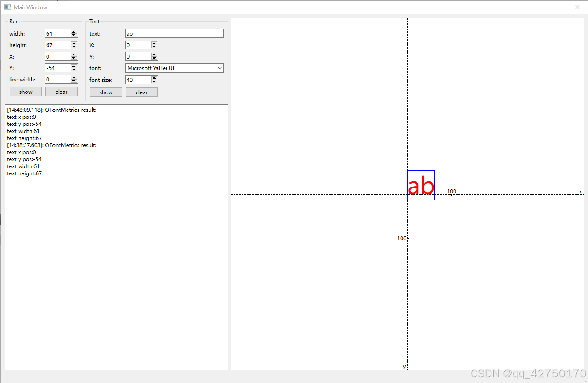The height and width of the screenshot is (383, 588).
Task: Increase the font size spinner
Action: [x=153, y=77]
